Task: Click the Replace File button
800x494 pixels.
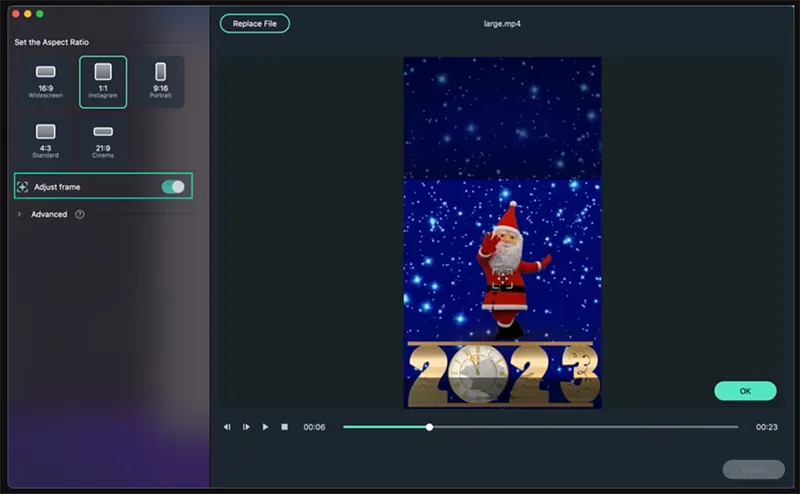Action: (x=255, y=23)
